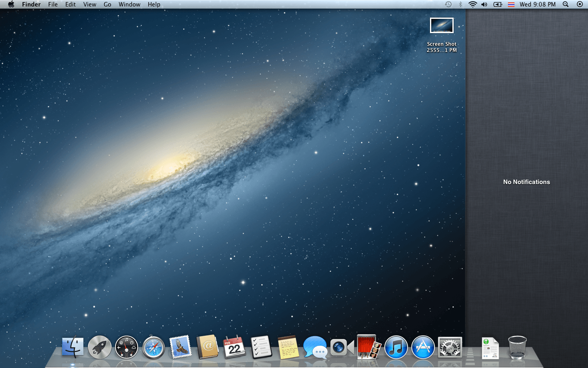Image resolution: width=588 pixels, height=368 pixels.
Task: Open the Go menu
Action: (107, 4)
